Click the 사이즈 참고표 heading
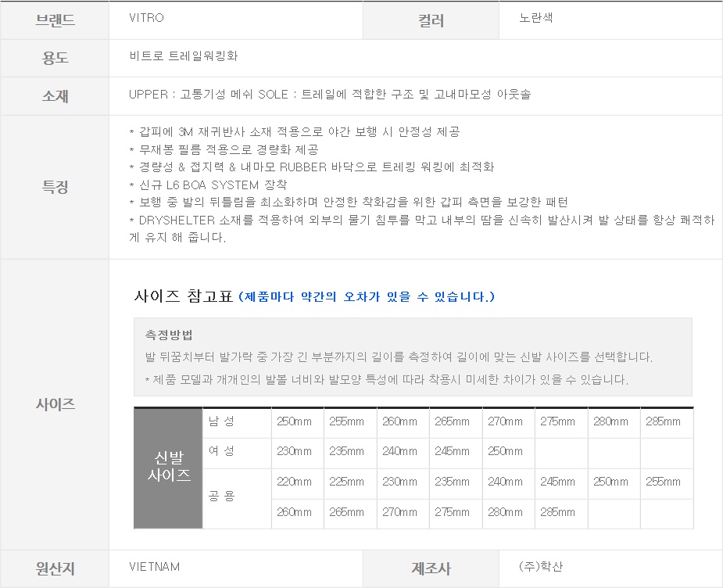Viewport: 723px width, 588px height. click(184, 297)
